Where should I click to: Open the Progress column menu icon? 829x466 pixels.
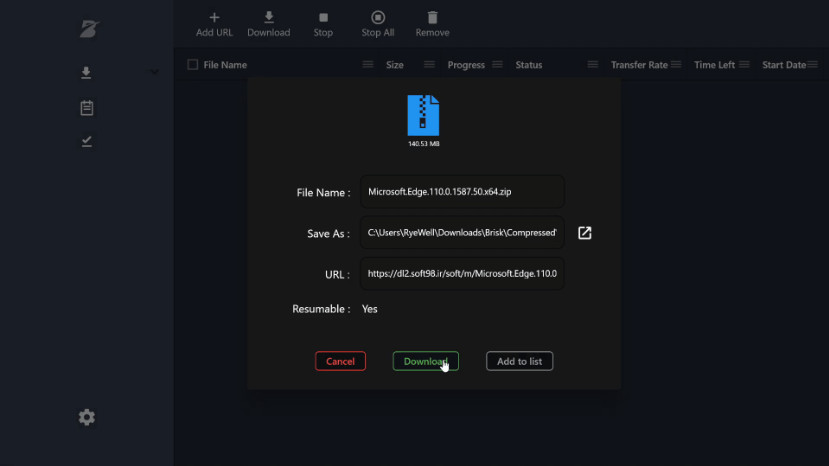[x=497, y=65]
